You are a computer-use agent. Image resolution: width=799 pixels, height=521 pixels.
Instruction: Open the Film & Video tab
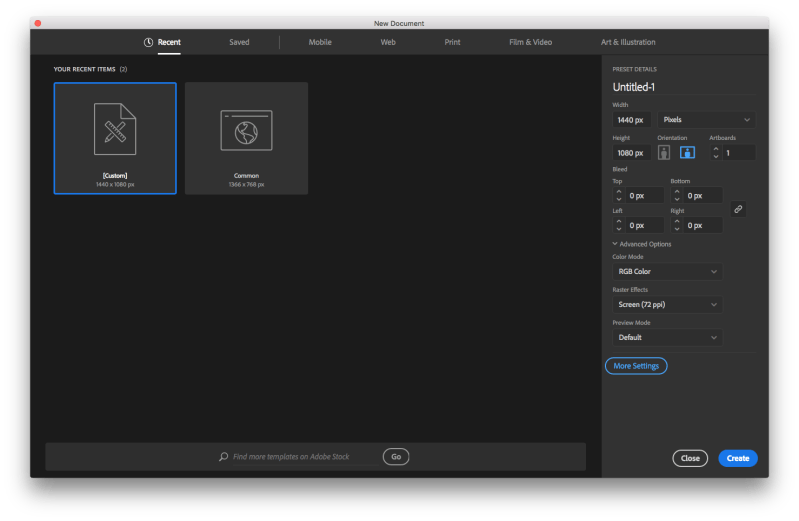[530, 42]
